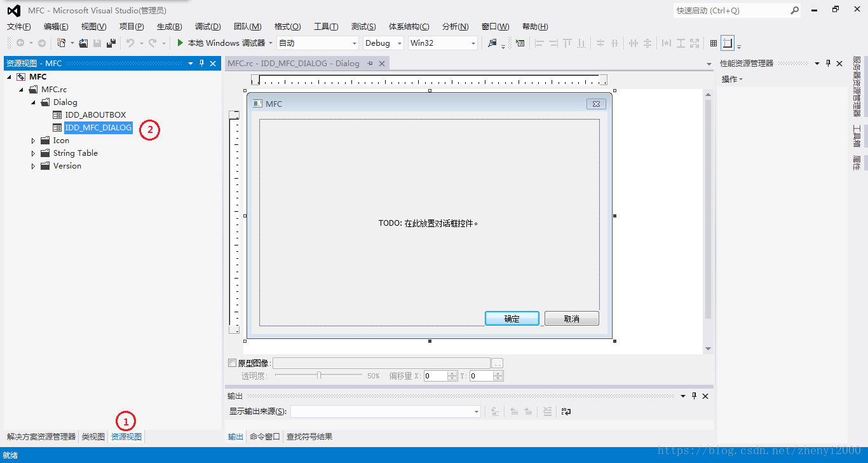Click the 取消 button in the dialog designer
868x463 pixels.
tap(572, 319)
